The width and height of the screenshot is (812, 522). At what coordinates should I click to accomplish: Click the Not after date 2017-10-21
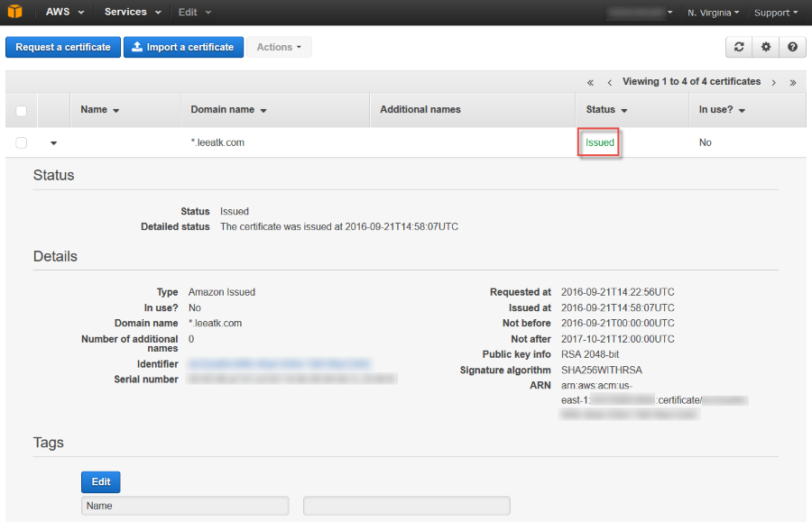pos(618,339)
